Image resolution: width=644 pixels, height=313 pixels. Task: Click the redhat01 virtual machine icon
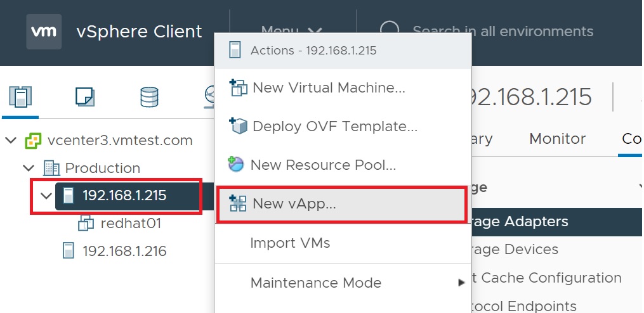tap(86, 223)
